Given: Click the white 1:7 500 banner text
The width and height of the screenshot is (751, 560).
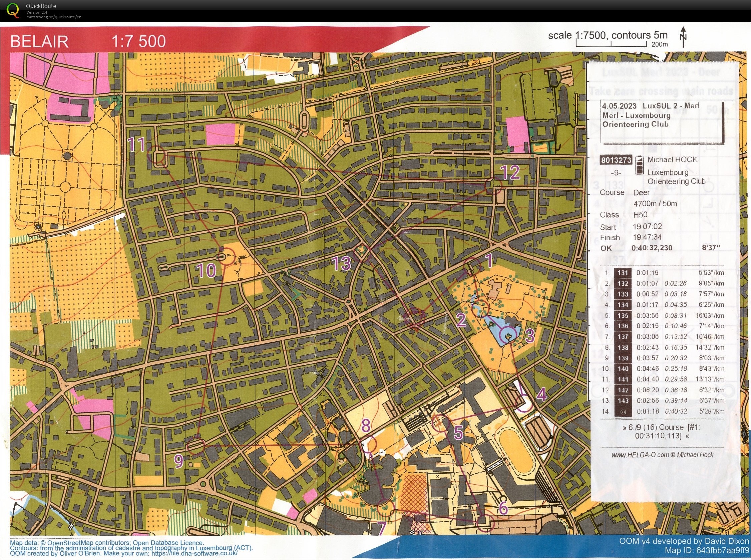Looking at the screenshot, I should tap(138, 41).
